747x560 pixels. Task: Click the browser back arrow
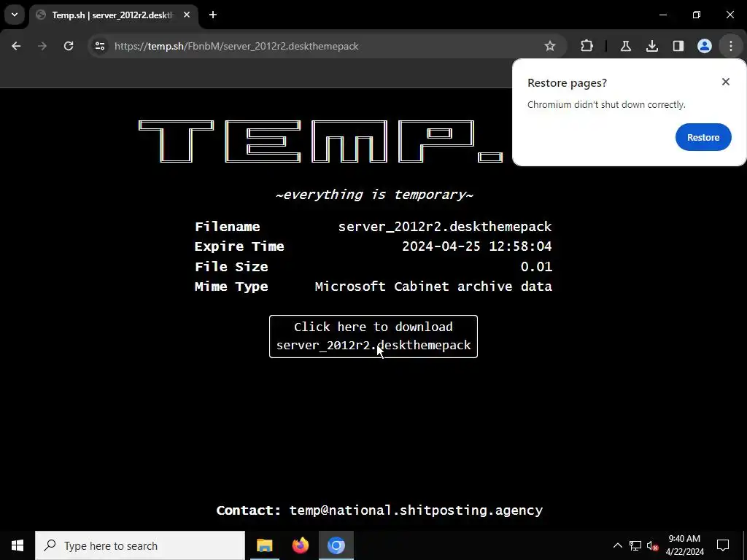point(16,46)
